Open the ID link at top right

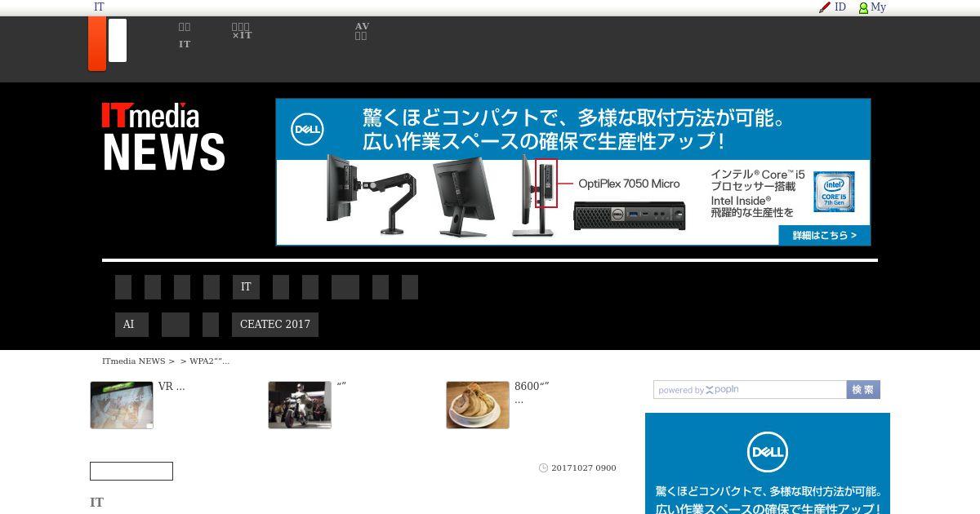(840, 7)
